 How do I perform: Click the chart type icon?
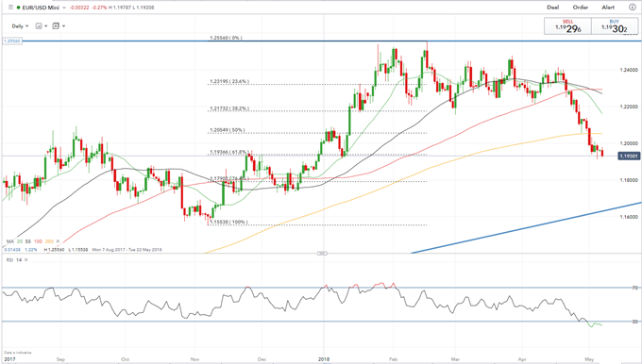pos(39,25)
